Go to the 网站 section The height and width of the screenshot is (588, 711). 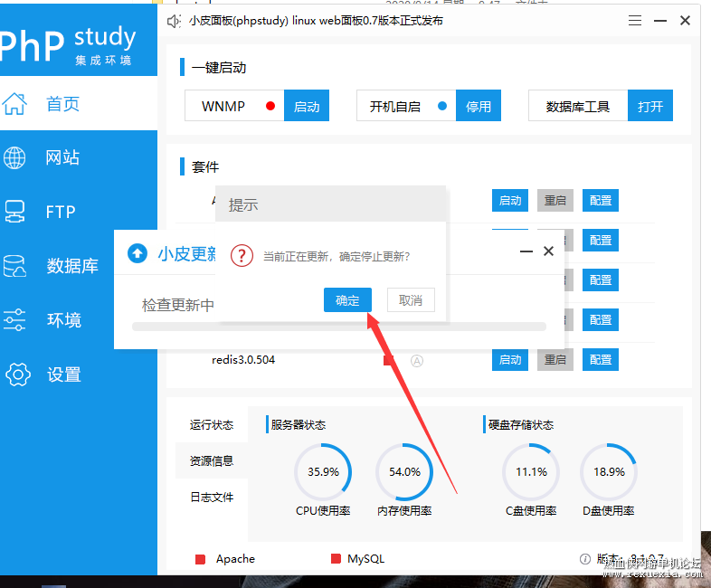(62, 157)
